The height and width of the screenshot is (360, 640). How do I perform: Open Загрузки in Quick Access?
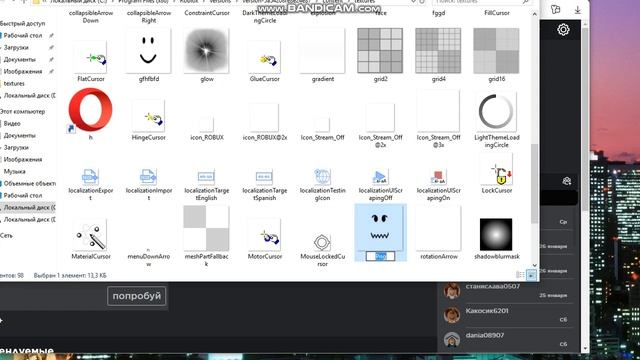tap(16, 47)
